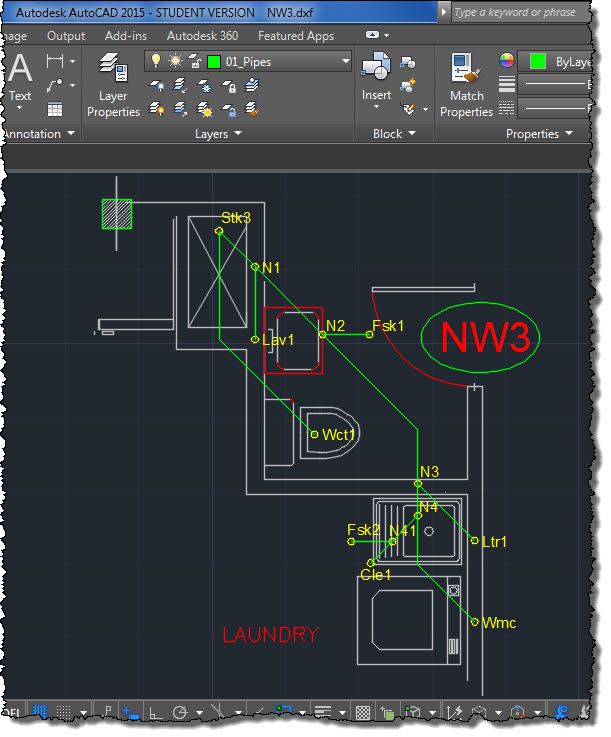Expand the Block panel title arrow
Screen dimensions: 611x737
click(x=412, y=133)
